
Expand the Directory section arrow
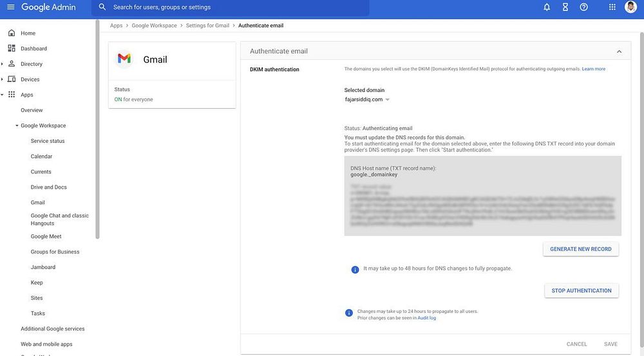pos(2,64)
